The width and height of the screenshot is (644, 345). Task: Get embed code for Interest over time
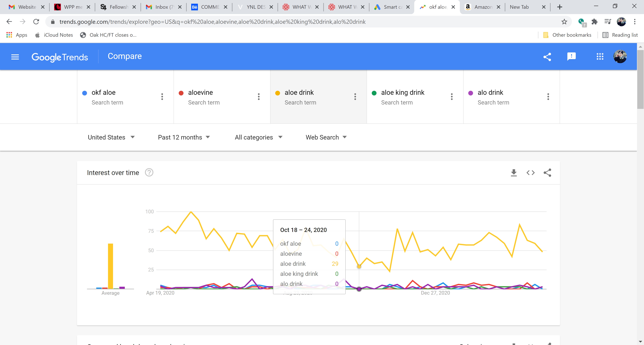[530, 173]
